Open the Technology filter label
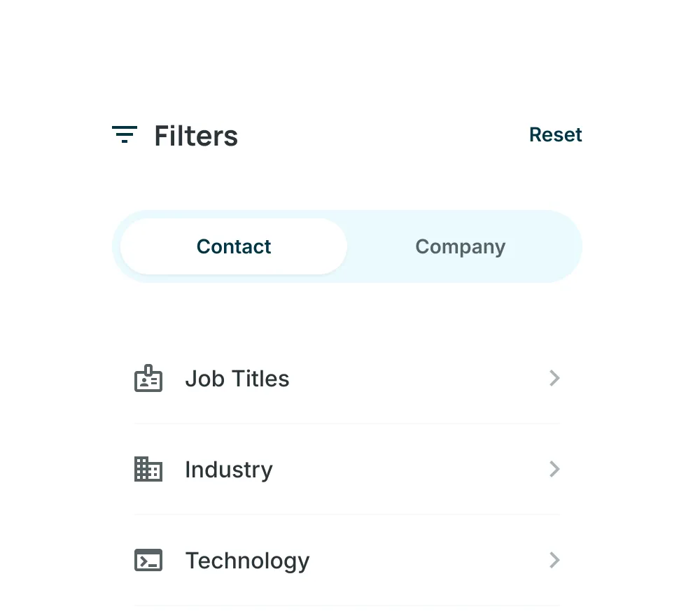 coord(247,561)
